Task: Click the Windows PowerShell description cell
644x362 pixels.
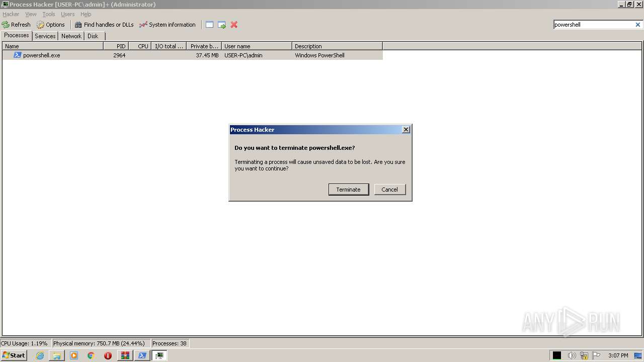Action: pyautogui.click(x=320, y=55)
